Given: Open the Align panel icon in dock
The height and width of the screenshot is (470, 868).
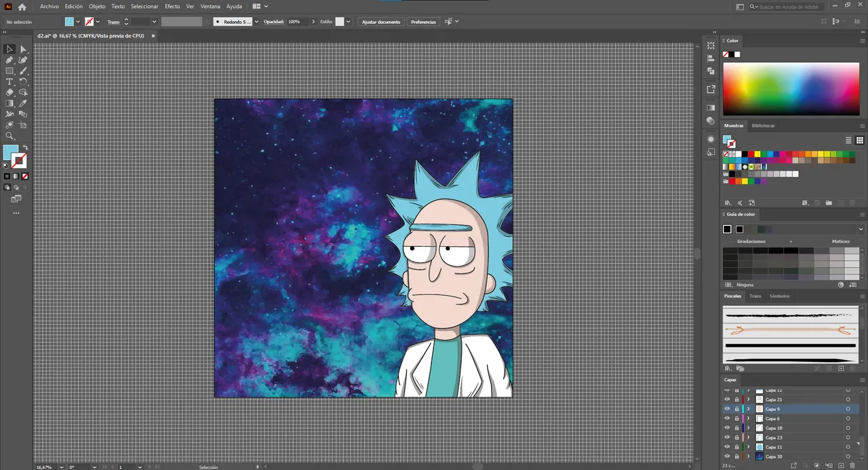Looking at the screenshot, I should (711, 58).
